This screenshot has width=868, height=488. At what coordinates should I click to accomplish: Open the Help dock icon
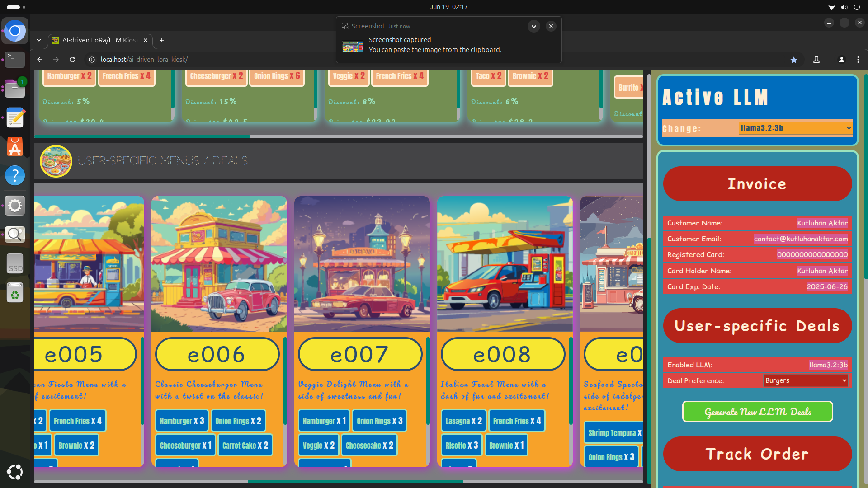click(x=15, y=175)
